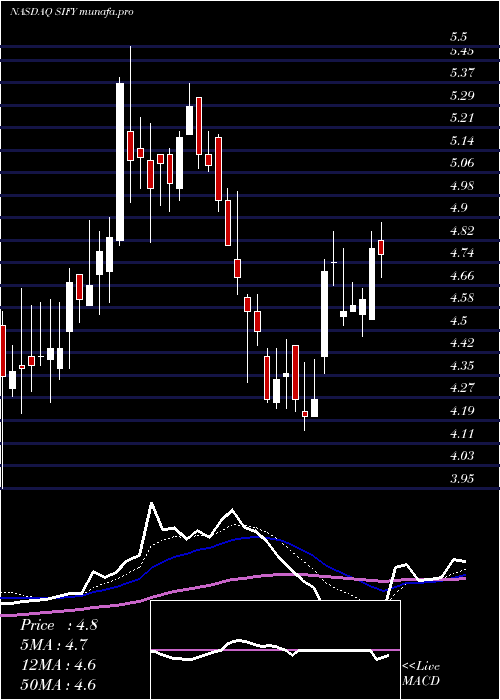Select the 4.82 price axis label

[x=462, y=230]
